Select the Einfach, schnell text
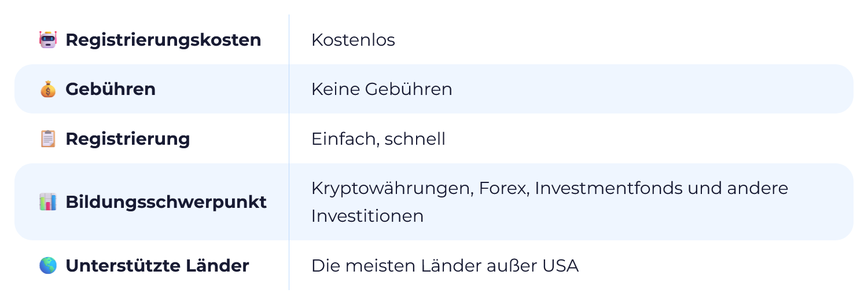The height and width of the screenshot is (304, 868). [x=378, y=140]
